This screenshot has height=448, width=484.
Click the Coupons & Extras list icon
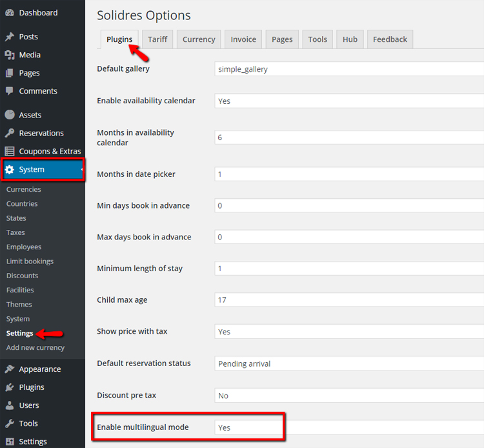coord(10,151)
